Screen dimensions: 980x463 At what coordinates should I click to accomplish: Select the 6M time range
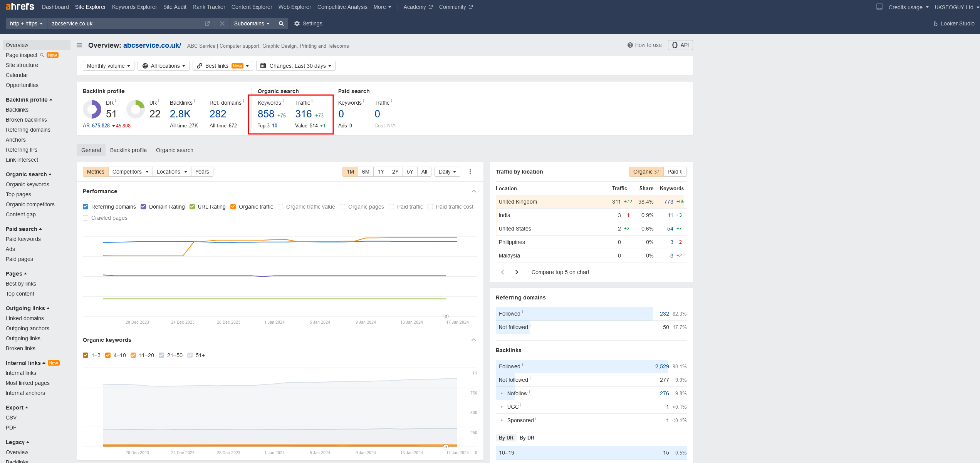(366, 172)
